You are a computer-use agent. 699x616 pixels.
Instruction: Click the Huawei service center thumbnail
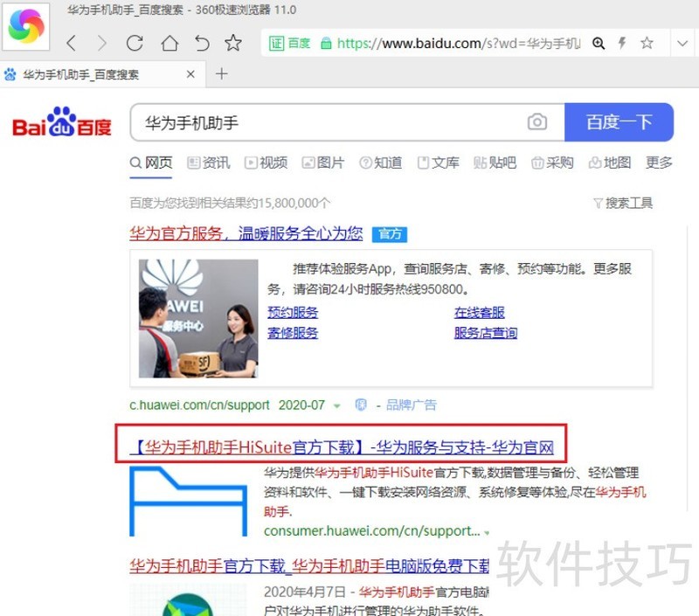198,319
